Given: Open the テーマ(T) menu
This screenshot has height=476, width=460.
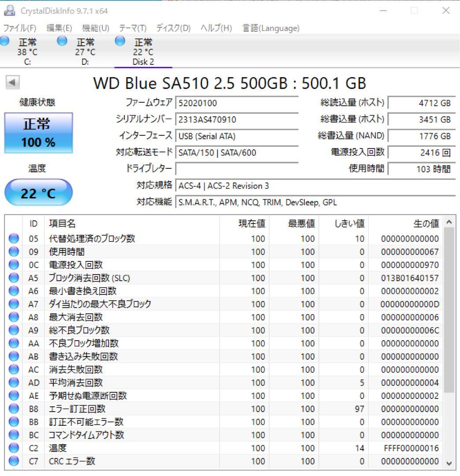Looking at the screenshot, I should pyautogui.click(x=132, y=28).
